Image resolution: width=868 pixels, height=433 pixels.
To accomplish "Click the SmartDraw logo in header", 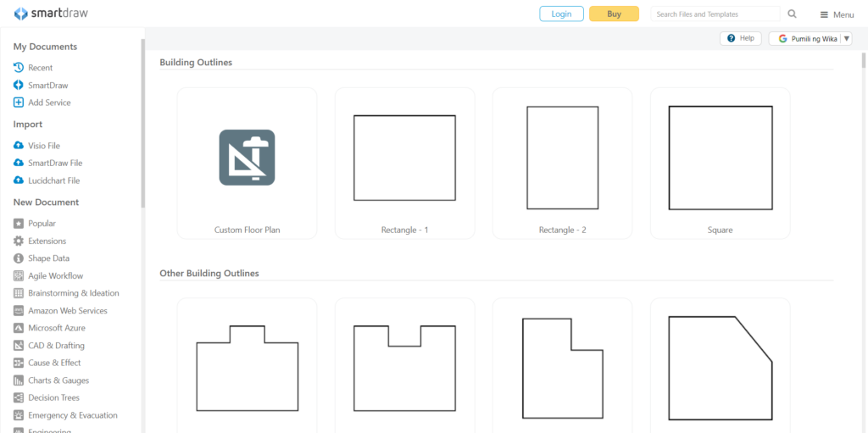I will 50,14.
